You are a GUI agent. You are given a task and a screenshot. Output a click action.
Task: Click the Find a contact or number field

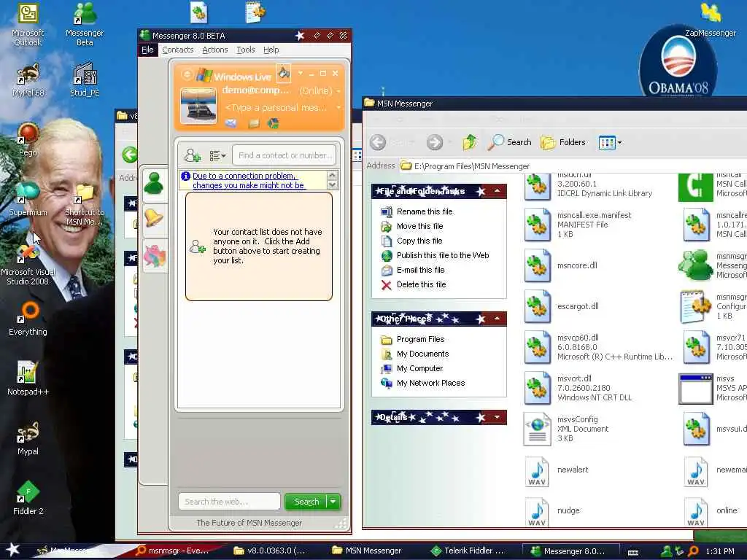[x=284, y=155]
